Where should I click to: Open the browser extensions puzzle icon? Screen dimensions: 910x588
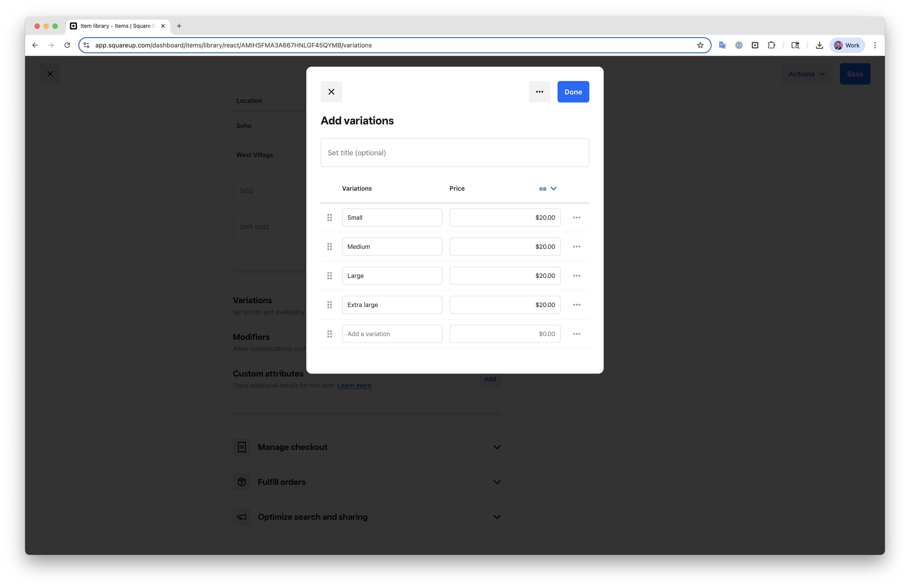click(x=771, y=45)
